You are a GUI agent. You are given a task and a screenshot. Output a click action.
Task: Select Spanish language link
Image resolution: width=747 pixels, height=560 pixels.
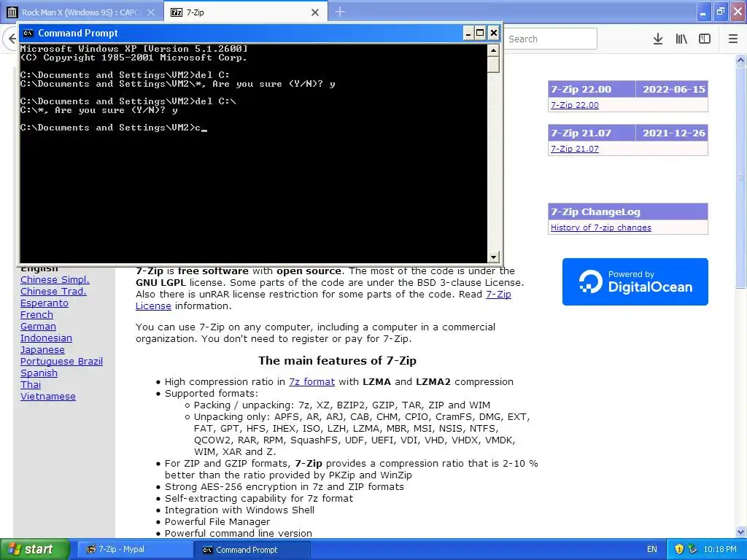click(39, 373)
